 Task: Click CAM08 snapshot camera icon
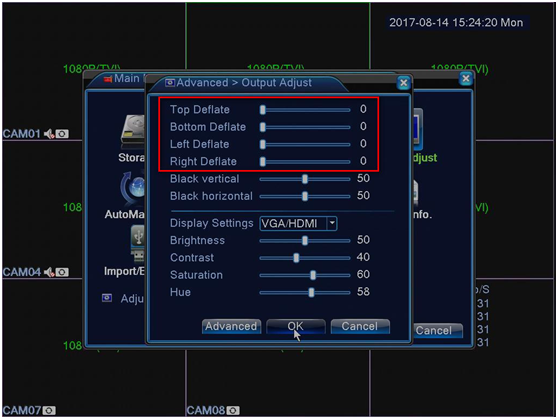233,410
